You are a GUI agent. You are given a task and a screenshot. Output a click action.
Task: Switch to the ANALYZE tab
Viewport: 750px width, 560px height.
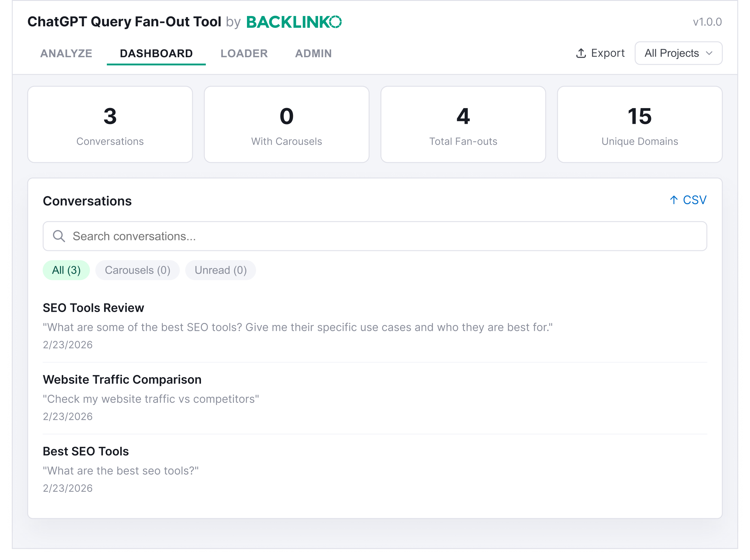coord(66,53)
